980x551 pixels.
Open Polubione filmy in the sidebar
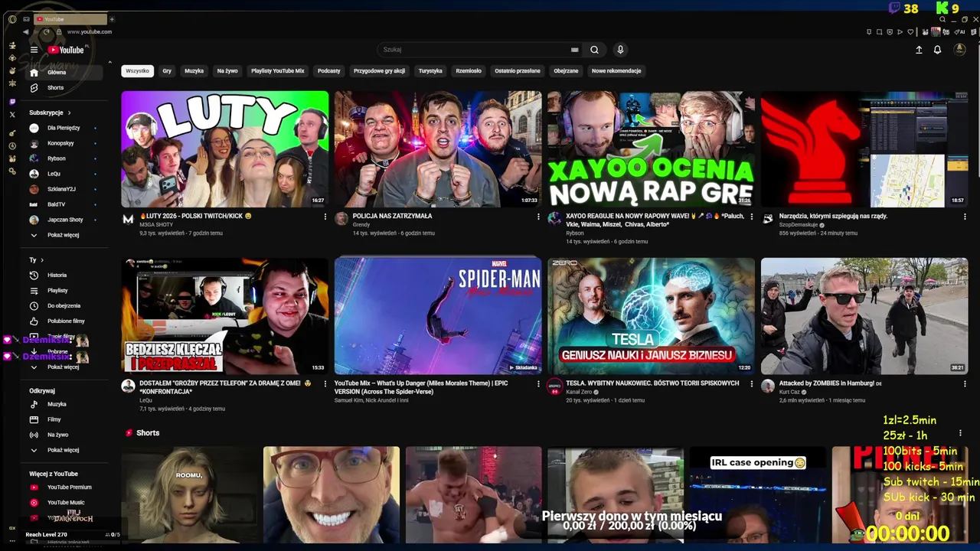point(64,321)
